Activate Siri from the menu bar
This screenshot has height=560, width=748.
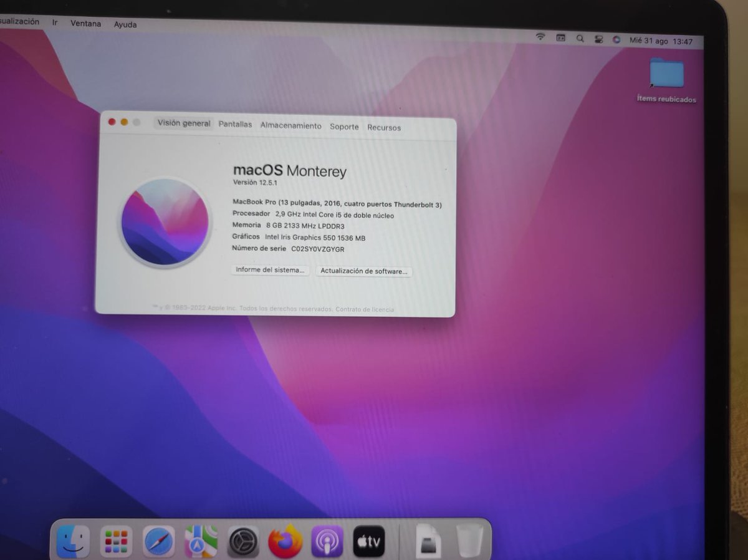pyautogui.click(x=616, y=39)
